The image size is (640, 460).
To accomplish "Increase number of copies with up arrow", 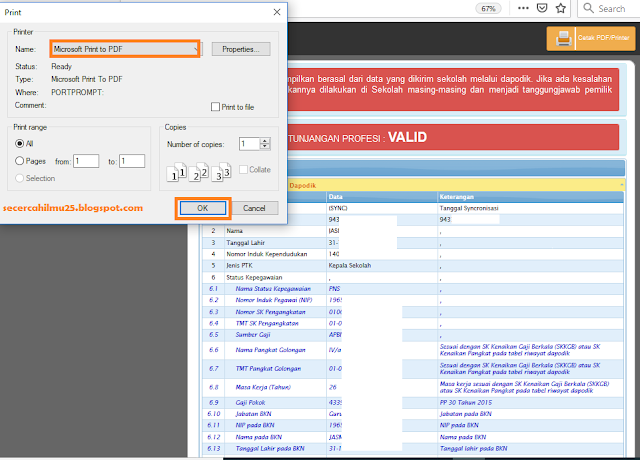I will point(265,141).
